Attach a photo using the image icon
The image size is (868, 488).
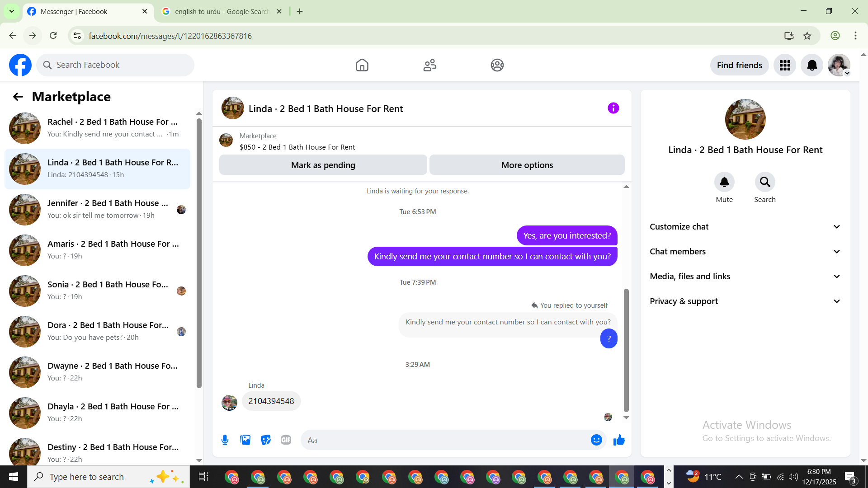pos(245,440)
